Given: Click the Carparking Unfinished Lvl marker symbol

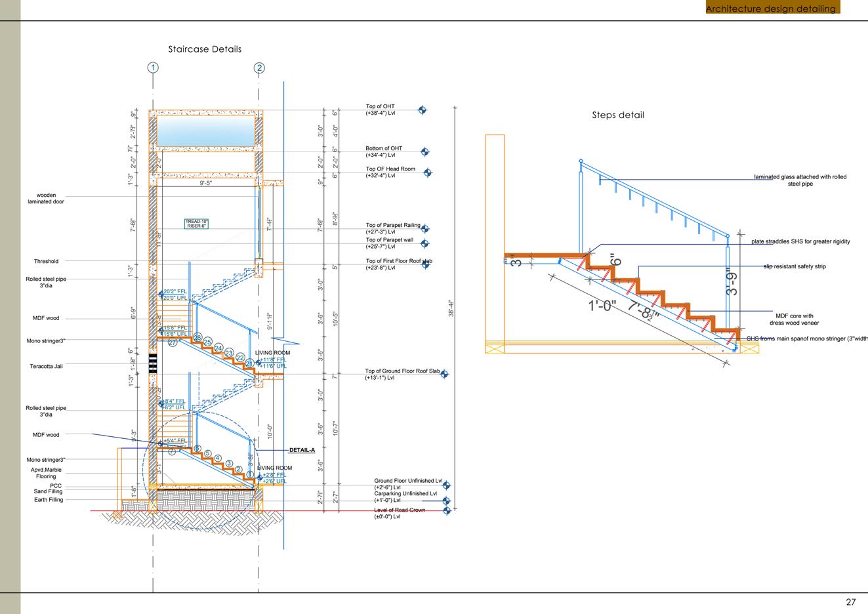Looking at the screenshot, I should point(447,501).
